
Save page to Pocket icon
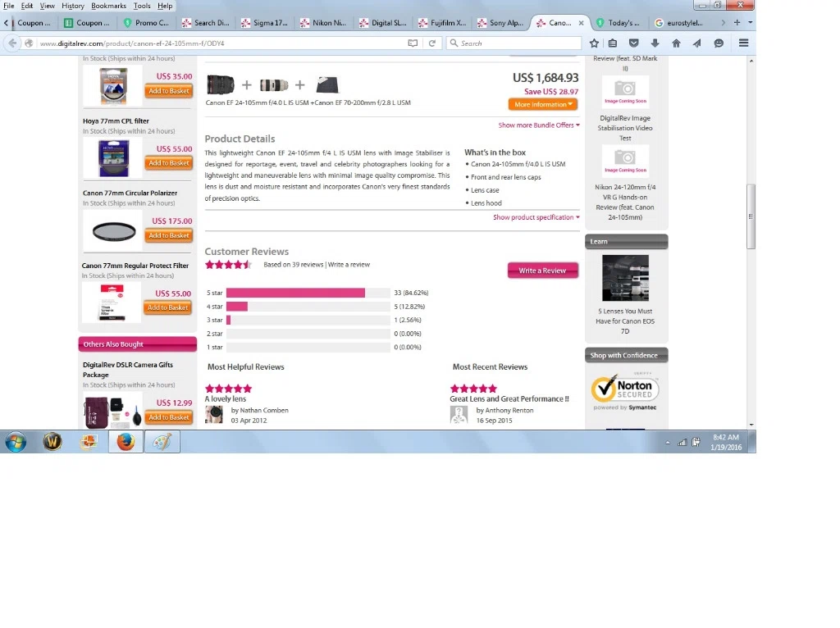634,43
